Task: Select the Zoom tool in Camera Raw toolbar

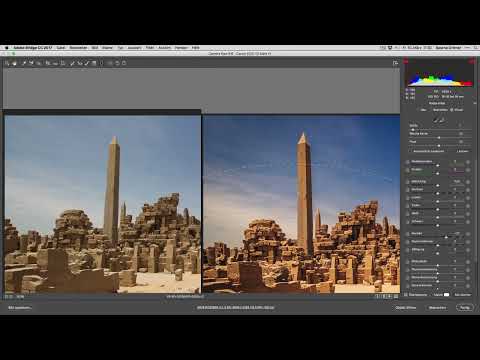Action: click(8, 63)
